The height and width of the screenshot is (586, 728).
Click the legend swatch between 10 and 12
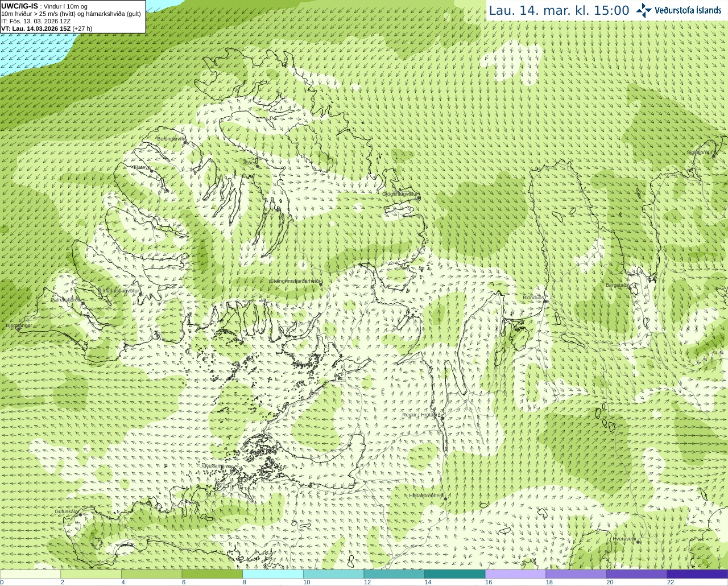[333, 574]
